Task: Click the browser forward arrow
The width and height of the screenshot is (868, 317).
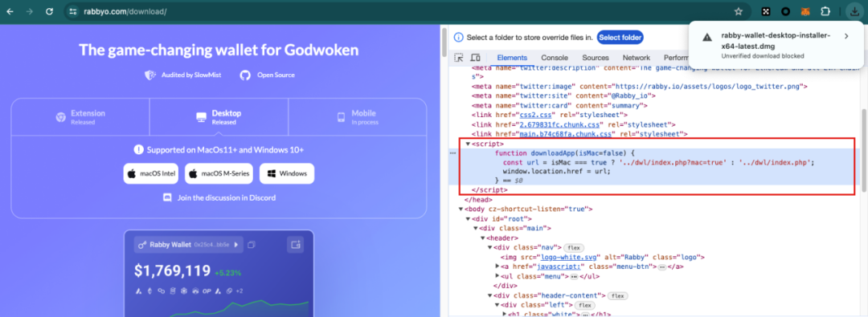Action: tap(30, 11)
